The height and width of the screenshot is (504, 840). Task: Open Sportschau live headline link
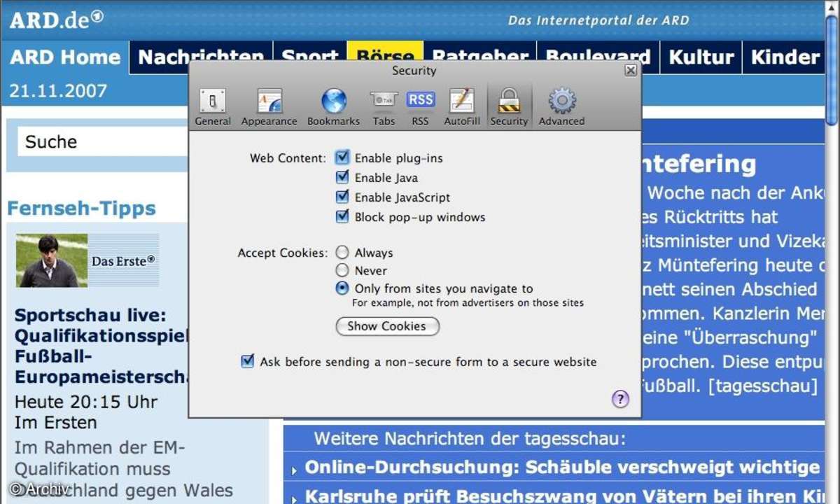tap(101, 346)
